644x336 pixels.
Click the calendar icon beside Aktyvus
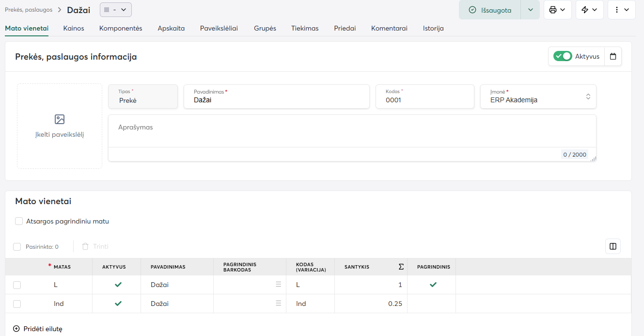(x=613, y=56)
